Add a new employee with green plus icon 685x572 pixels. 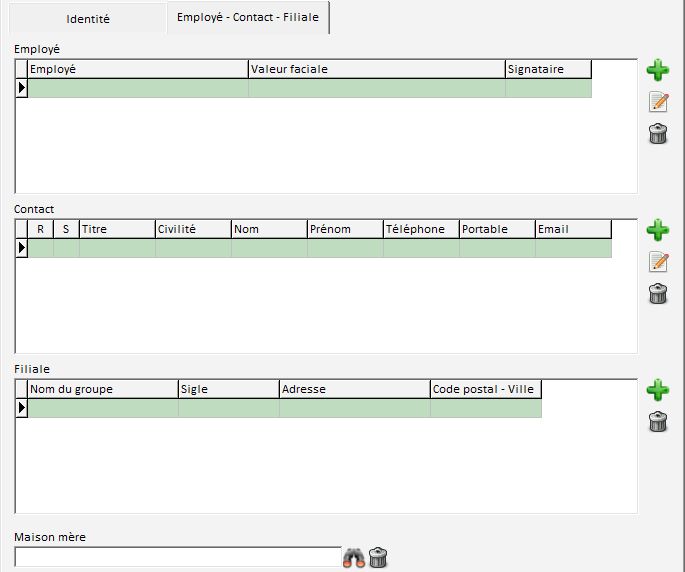click(657, 70)
